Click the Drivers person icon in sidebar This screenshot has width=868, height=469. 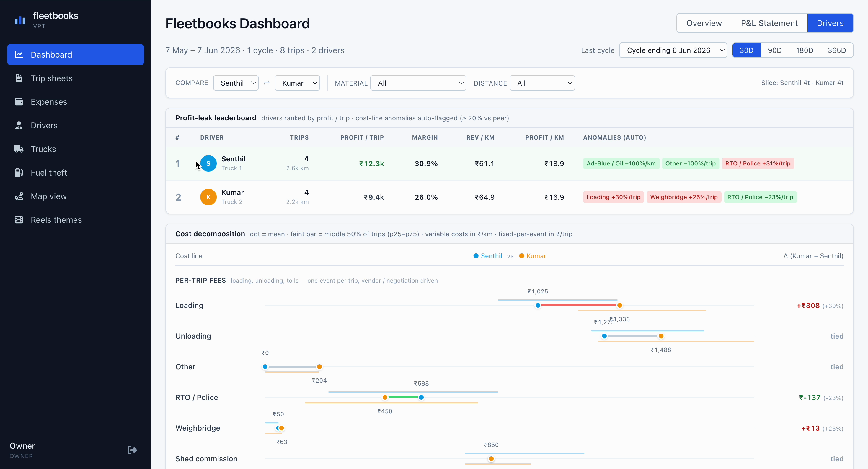tap(19, 125)
